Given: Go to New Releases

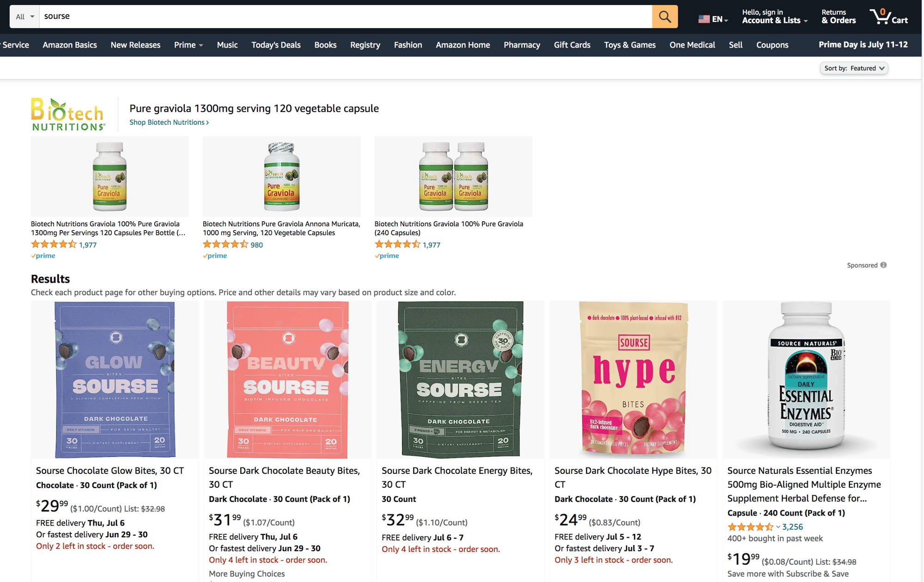Looking at the screenshot, I should pyautogui.click(x=135, y=45).
